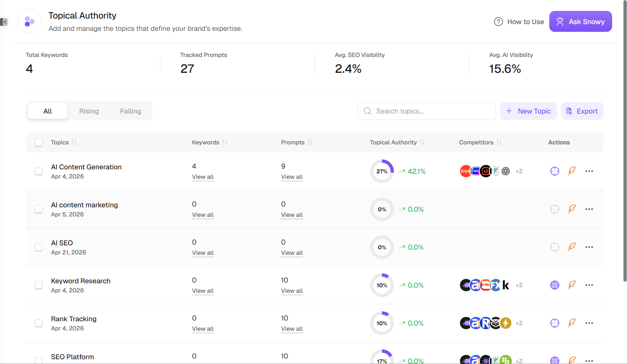View all prompts for Keyword Research
The image size is (627, 364).
(x=292, y=291)
